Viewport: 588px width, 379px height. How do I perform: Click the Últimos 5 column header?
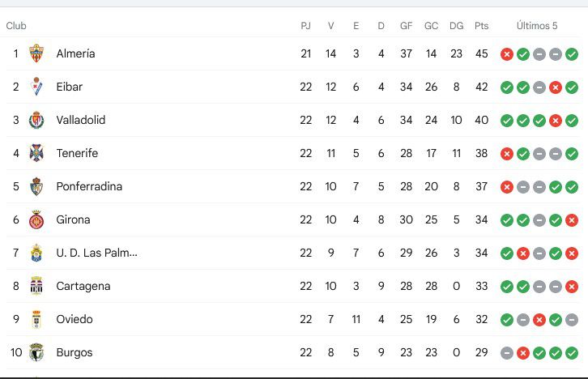point(537,26)
